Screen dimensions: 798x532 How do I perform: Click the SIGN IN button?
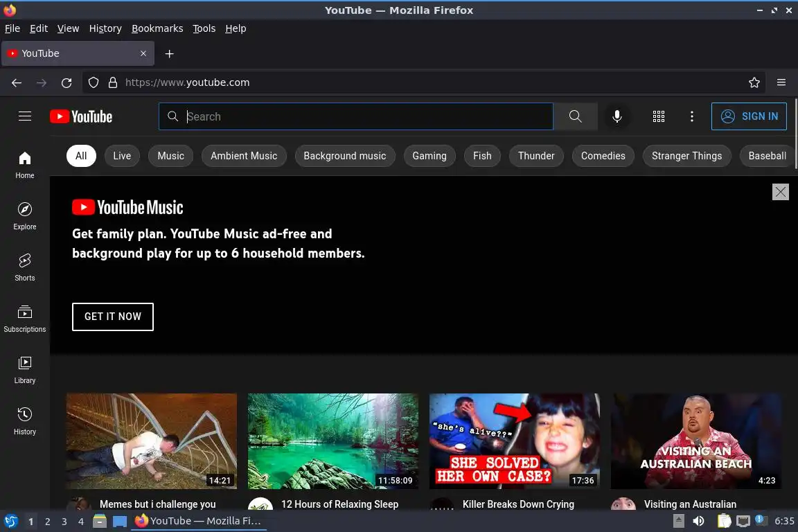749,116
